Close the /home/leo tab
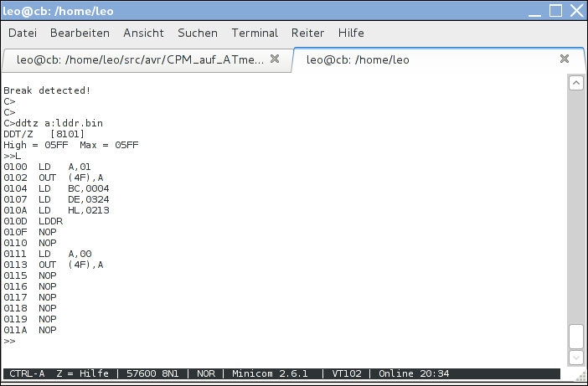Image resolution: width=588 pixels, height=386 pixels. point(565,59)
